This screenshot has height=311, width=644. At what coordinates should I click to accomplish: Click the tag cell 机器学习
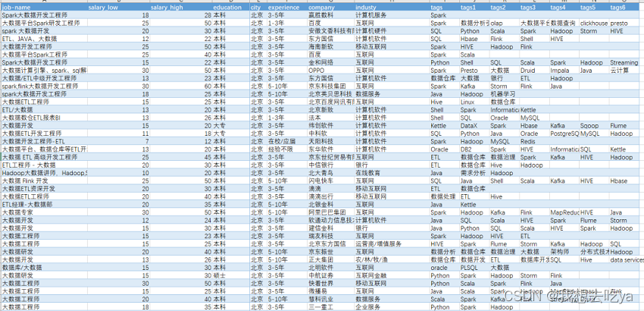504,94
